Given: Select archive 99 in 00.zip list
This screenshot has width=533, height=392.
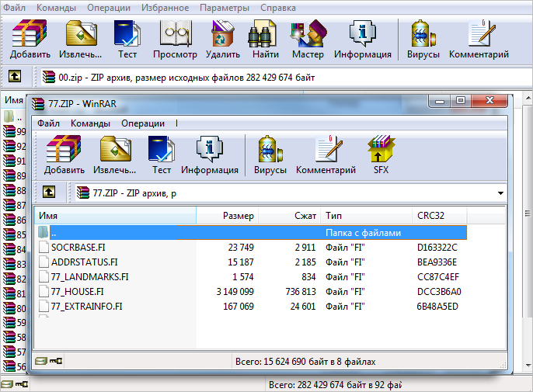Looking at the screenshot, I should click(14, 131).
